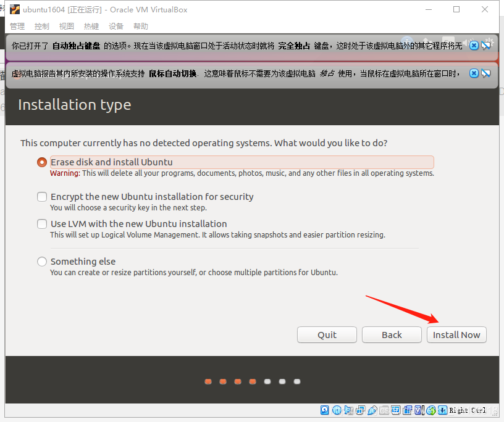Dismiss the keyboard capture notification with X icon
This screenshot has width=504, height=422.
point(474,46)
